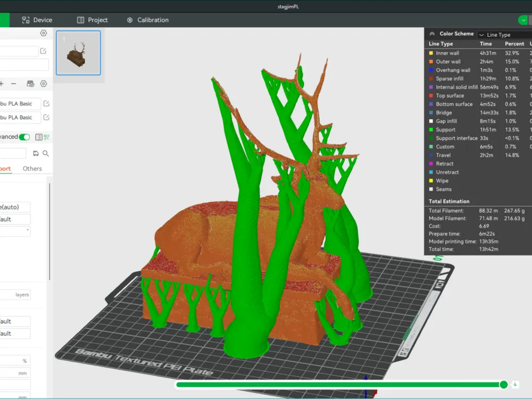Viewport: 532px width, 399px height.
Task: Switch to the Project tab
Action: [92, 20]
